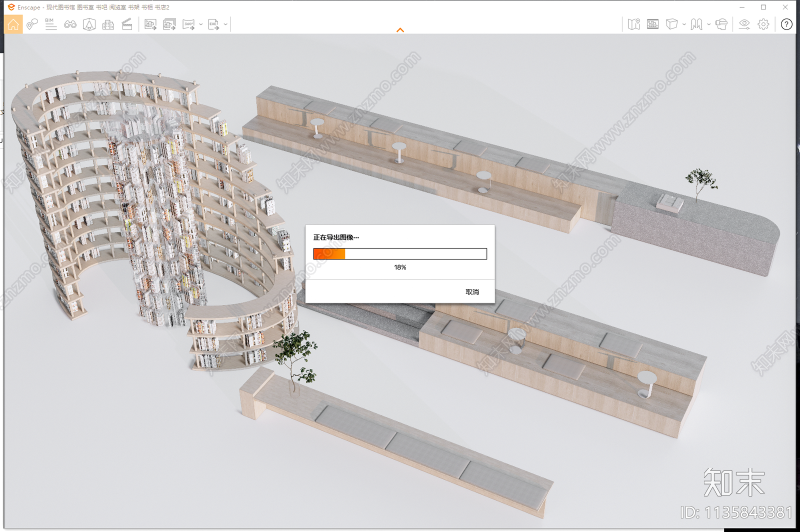Minimize the Enscape window
800x532 pixels.
[742, 7]
